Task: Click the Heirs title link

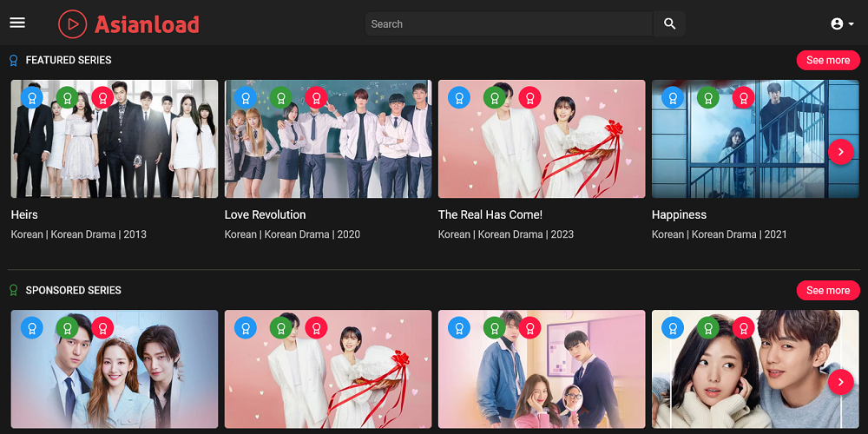Action: tap(24, 214)
